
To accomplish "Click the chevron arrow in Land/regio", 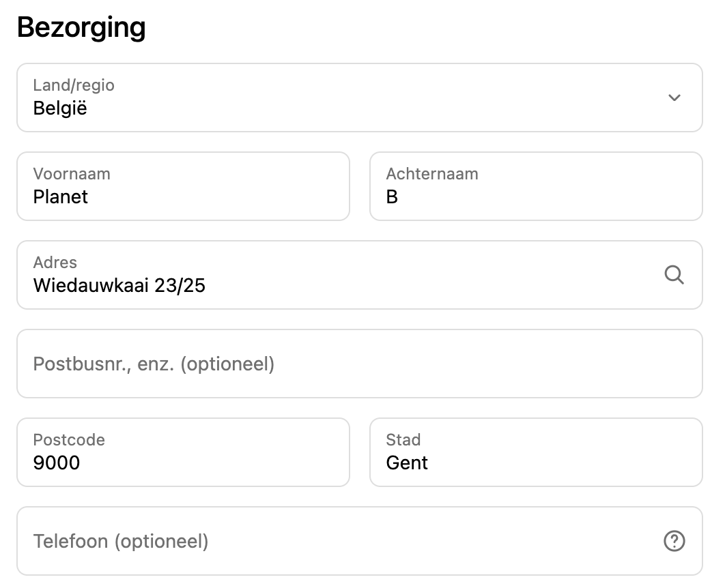I will click(674, 98).
